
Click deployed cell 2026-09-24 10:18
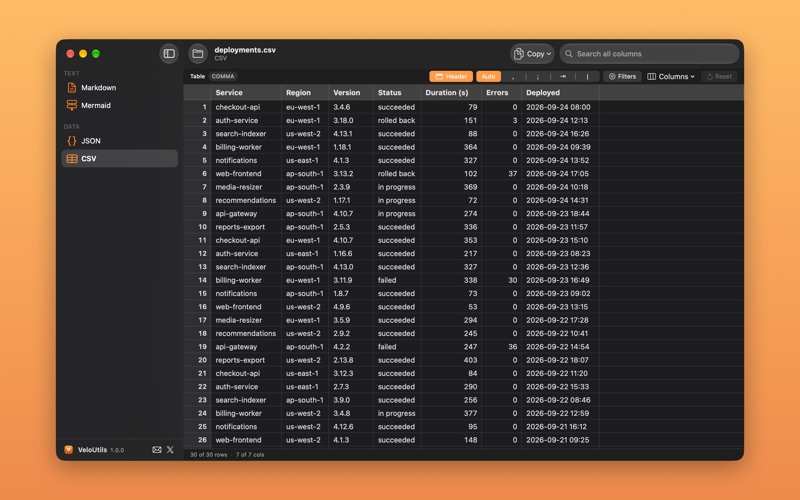click(560, 187)
